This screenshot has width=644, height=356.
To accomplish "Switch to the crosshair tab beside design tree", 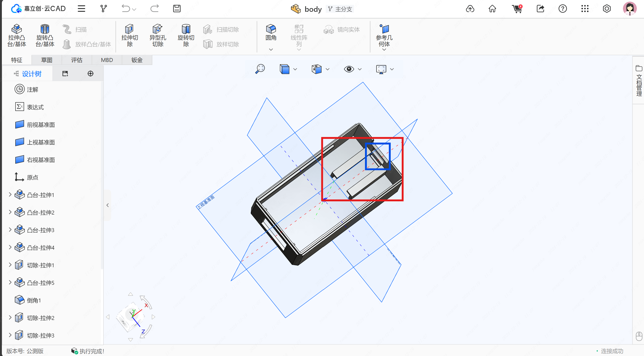I will 91,74.
